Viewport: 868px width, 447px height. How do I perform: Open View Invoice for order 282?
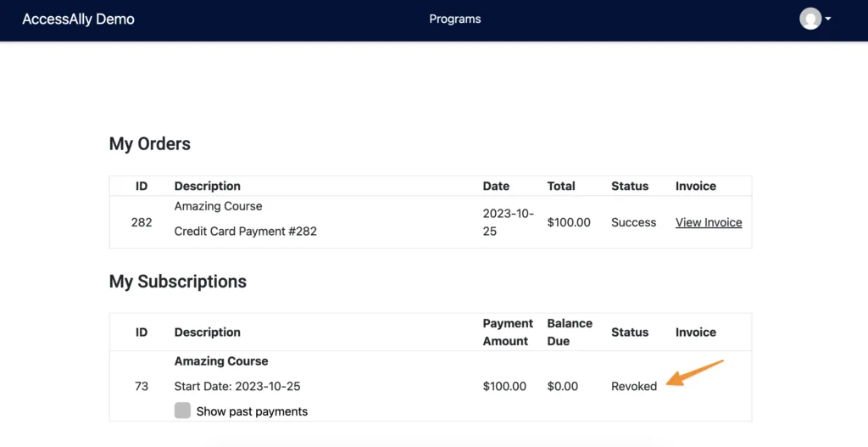click(708, 222)
